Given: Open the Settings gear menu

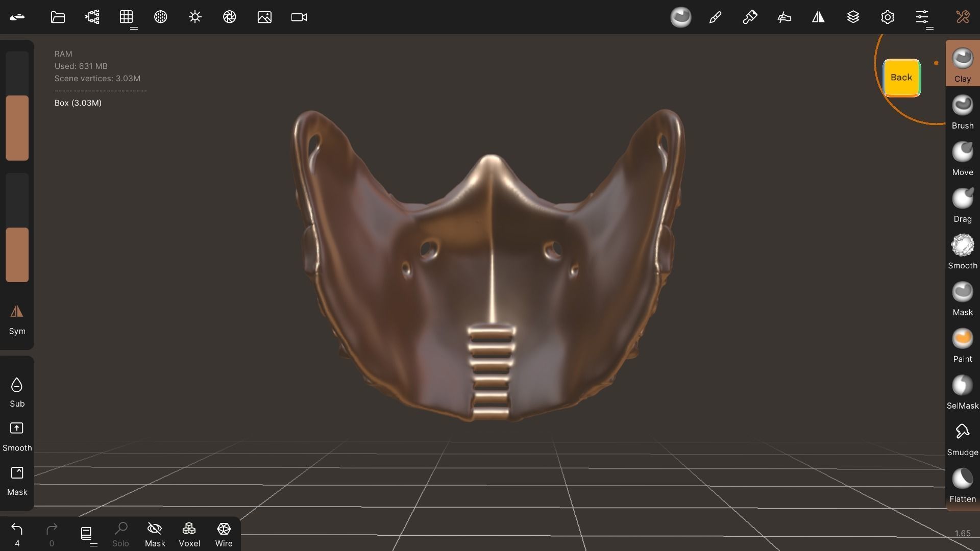Looking at the screenshot, I should click(888, 17).
